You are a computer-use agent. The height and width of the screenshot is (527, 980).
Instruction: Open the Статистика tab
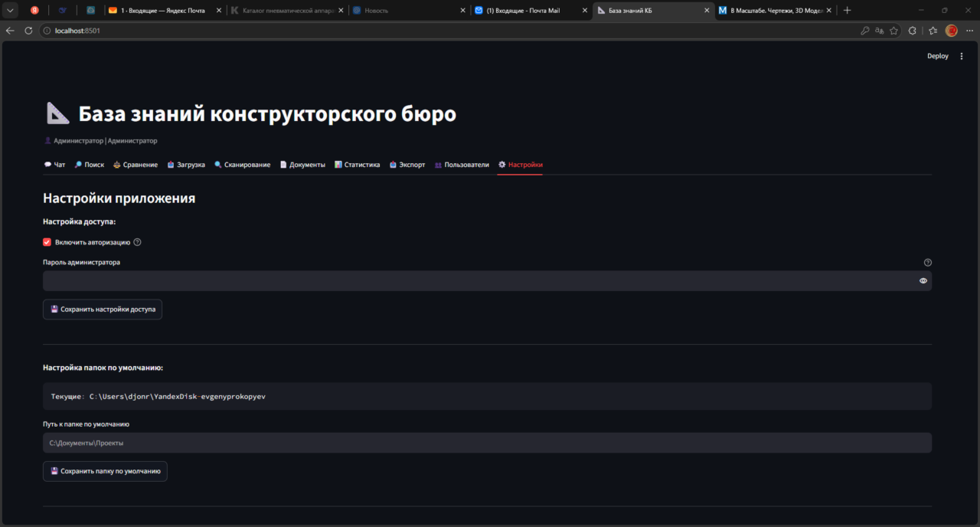pos(358,165)
